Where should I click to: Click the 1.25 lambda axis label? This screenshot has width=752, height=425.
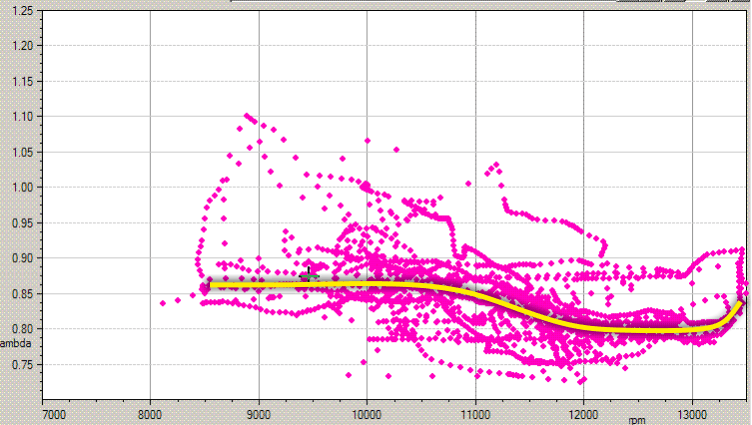[23, 11]
